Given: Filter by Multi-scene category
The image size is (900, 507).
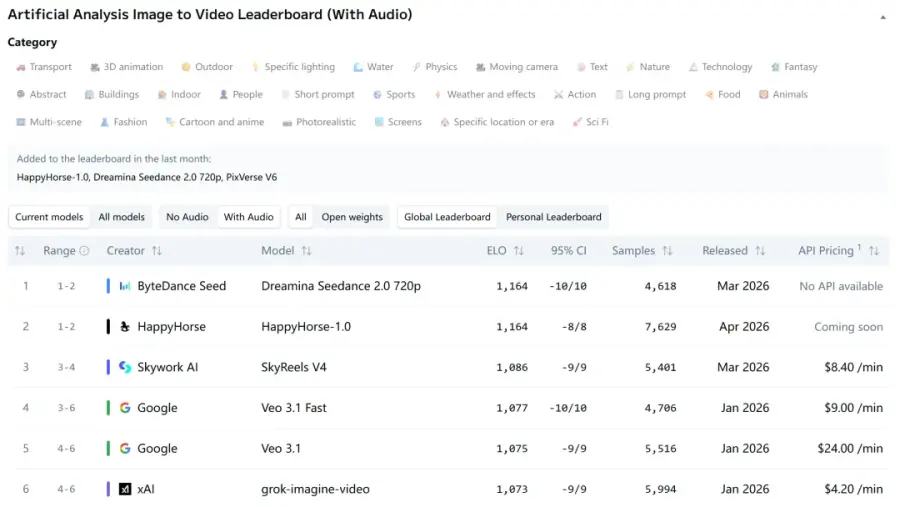Looking at the screenshot, I should pos(49,122).
